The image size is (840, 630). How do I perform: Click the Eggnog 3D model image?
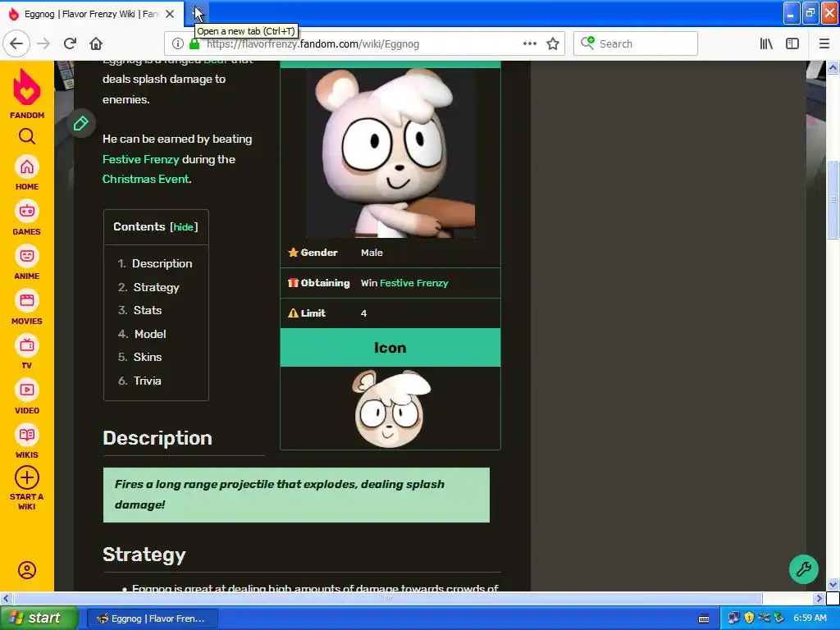click(x=390, y=153)
